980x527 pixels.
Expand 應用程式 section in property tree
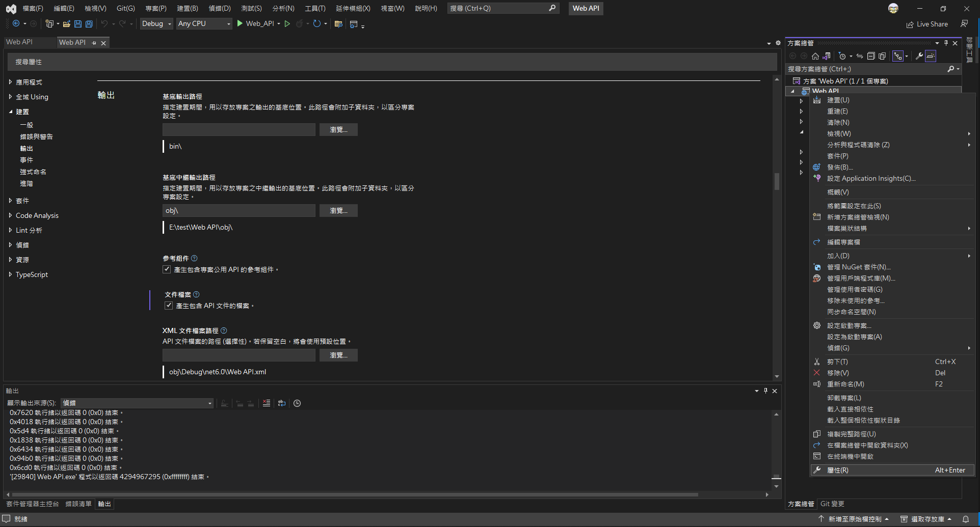tap(10, 82)
